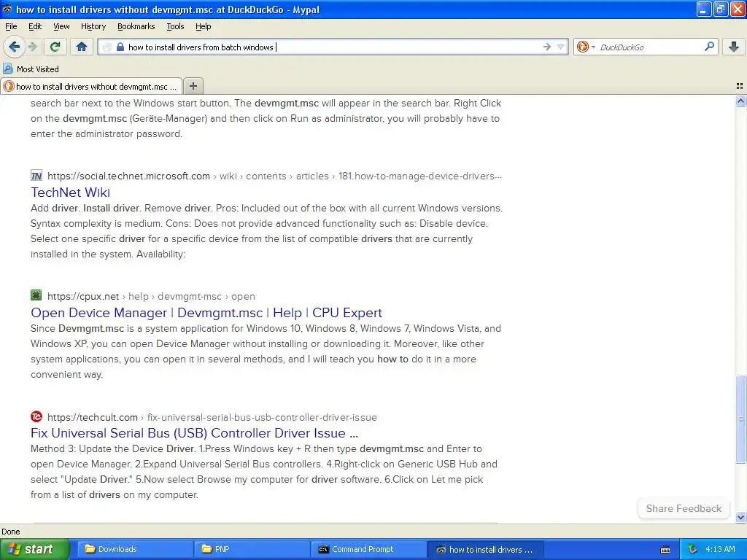Click the Windows Start button
This screenshot has height=560, width=747.
tap(34, 549)
